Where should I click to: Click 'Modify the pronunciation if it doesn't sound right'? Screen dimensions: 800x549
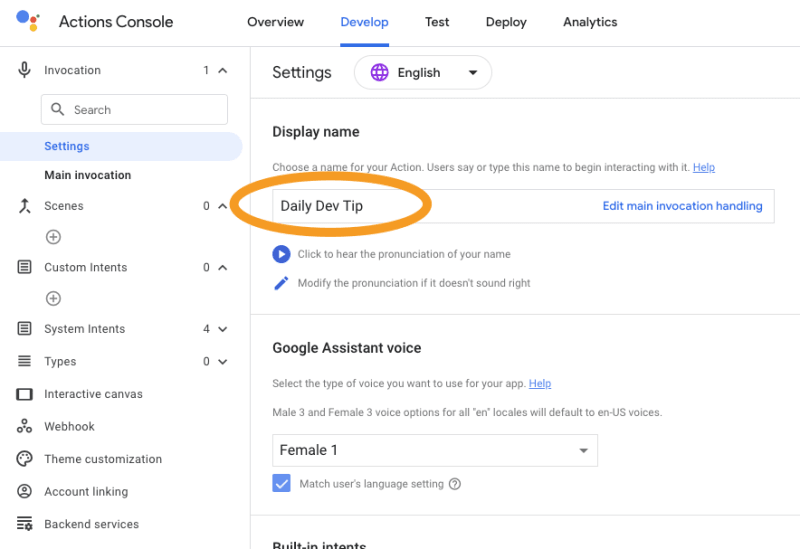click(x=414, y=283)
